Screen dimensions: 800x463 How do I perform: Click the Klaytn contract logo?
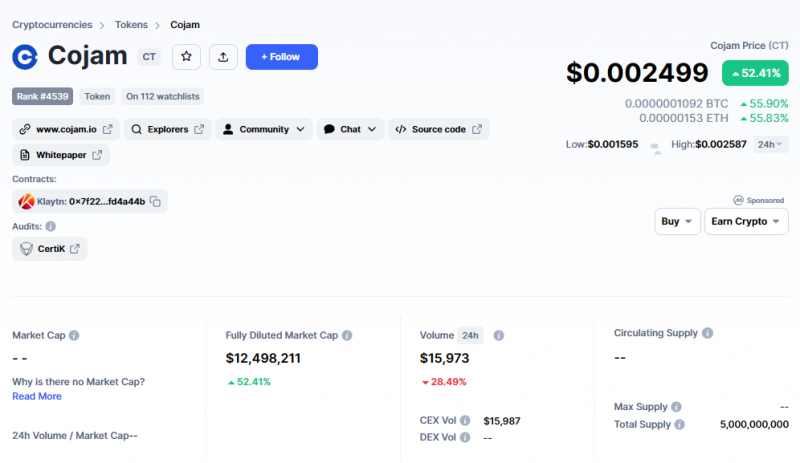[x=26, y=202]
